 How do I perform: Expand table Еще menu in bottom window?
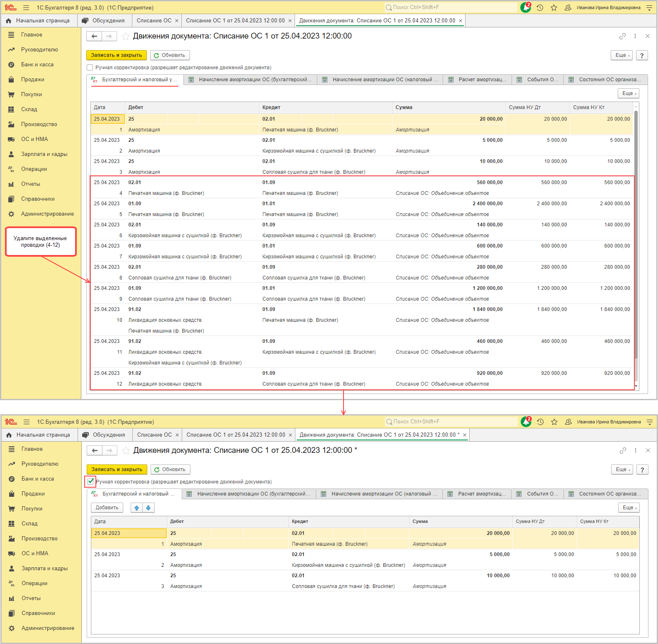(x=629, y=508)
